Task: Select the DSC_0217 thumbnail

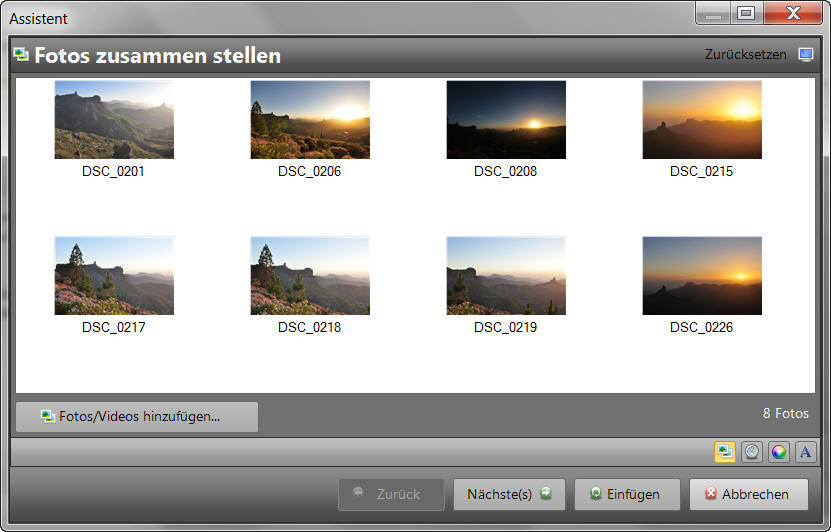Action: click(114, 276)
